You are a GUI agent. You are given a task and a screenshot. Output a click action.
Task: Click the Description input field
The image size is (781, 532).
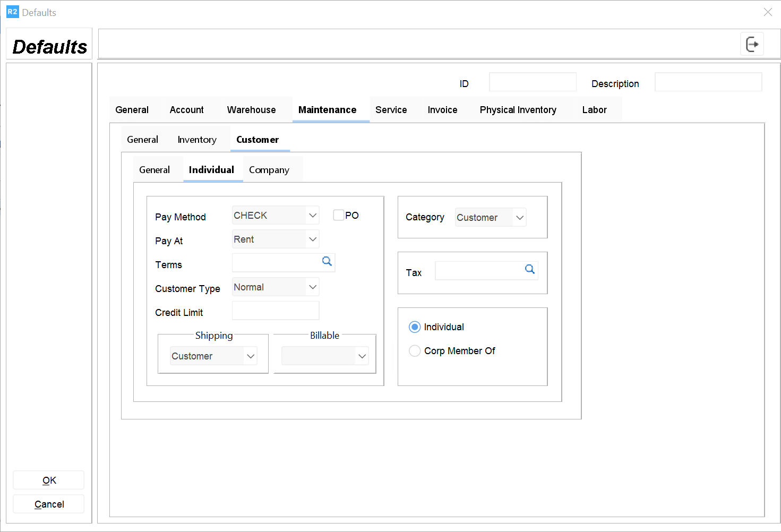coord(708,82)
